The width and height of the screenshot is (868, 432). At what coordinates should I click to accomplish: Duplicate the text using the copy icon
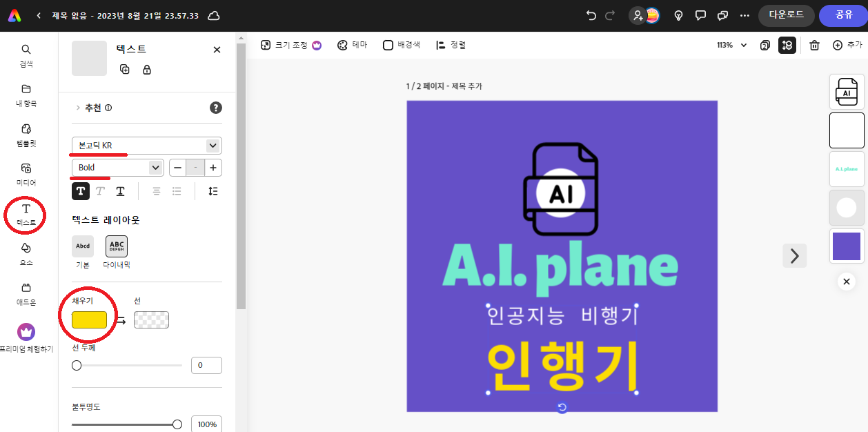(x=125, y=69)
